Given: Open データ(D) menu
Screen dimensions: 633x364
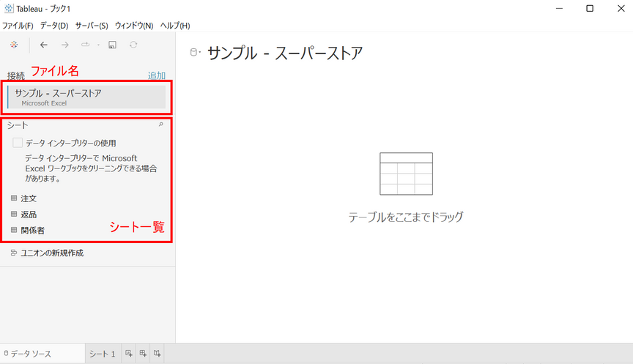Looking at the screenshot, I should [54, 26].
